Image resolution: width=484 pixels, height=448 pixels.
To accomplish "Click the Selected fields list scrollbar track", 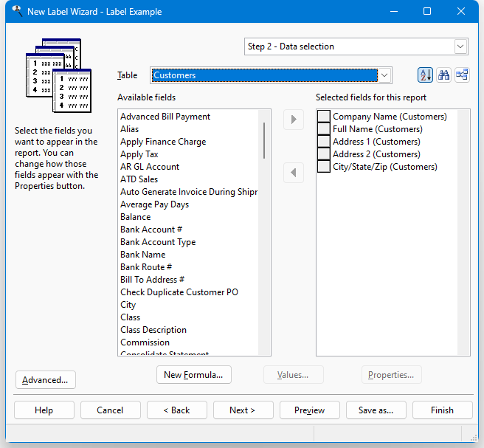I will click(x=463, y=232).
